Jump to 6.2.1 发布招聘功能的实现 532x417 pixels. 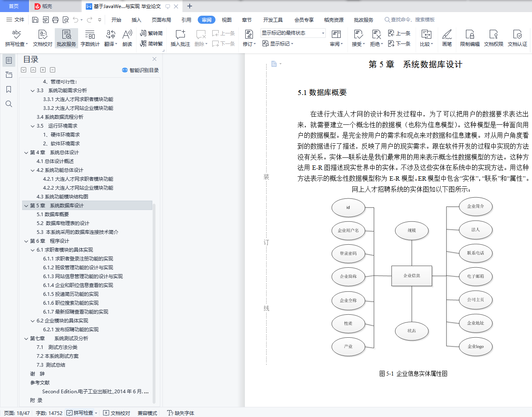click(71, 330)
